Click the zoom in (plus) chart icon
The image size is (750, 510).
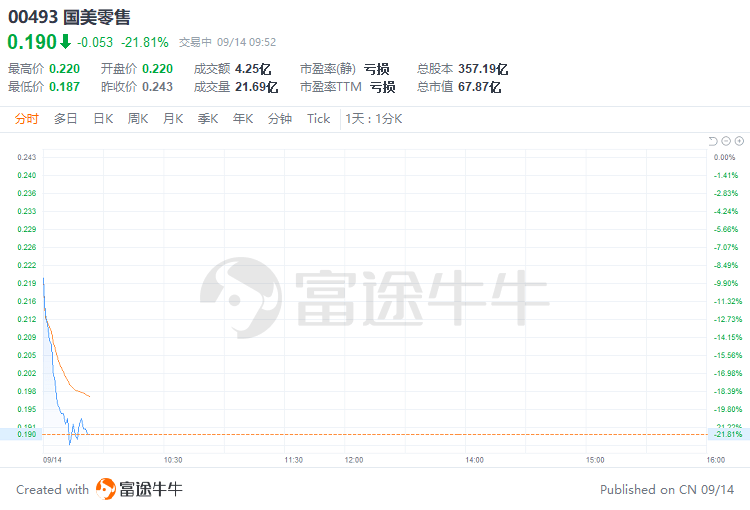(x=739, y=141)
